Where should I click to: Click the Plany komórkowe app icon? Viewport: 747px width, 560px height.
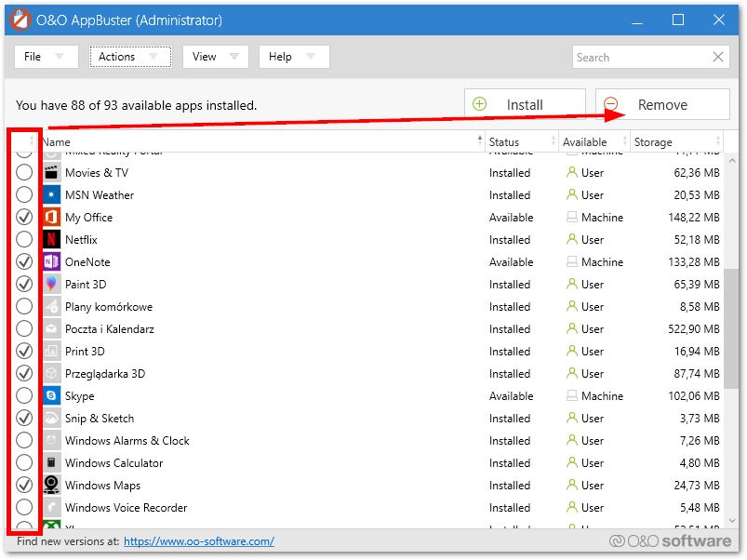[51, 307]
